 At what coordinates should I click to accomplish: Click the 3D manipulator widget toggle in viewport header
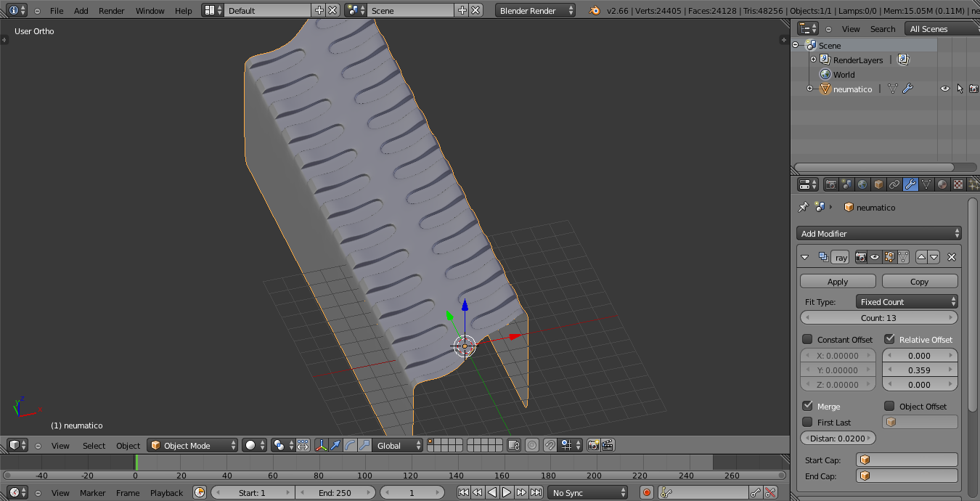(322, 445)
